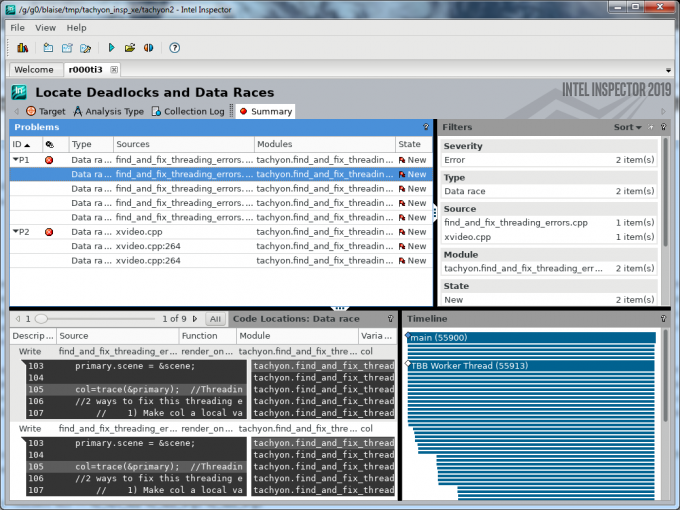Click the New state flag icon in P1 row
680x510 pixels.
402,160
